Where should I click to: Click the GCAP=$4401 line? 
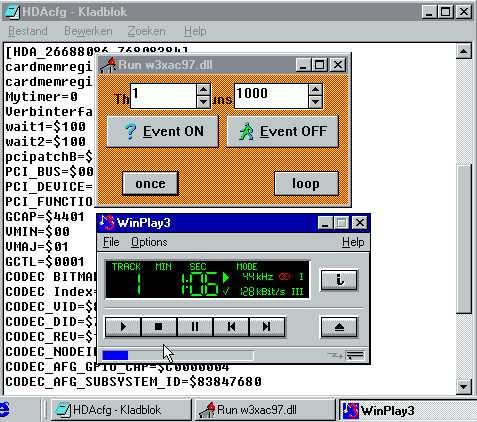tap(45, 217)
